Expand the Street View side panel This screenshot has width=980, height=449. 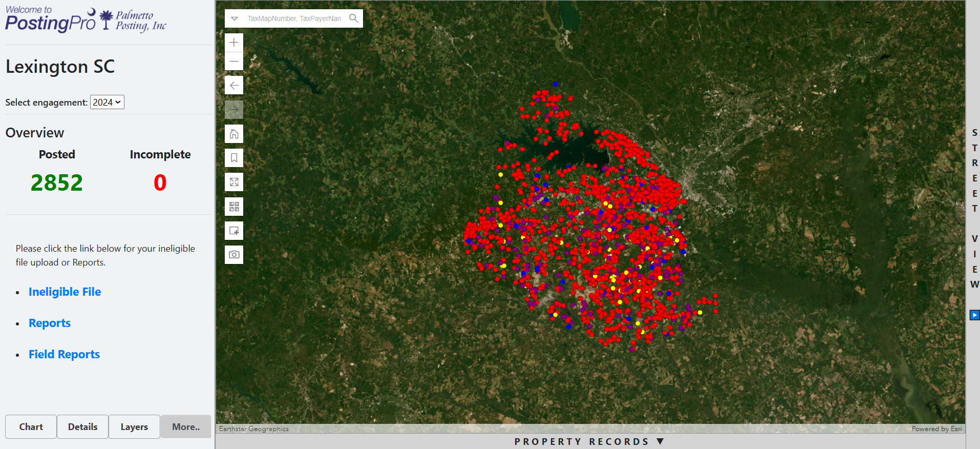974,208
